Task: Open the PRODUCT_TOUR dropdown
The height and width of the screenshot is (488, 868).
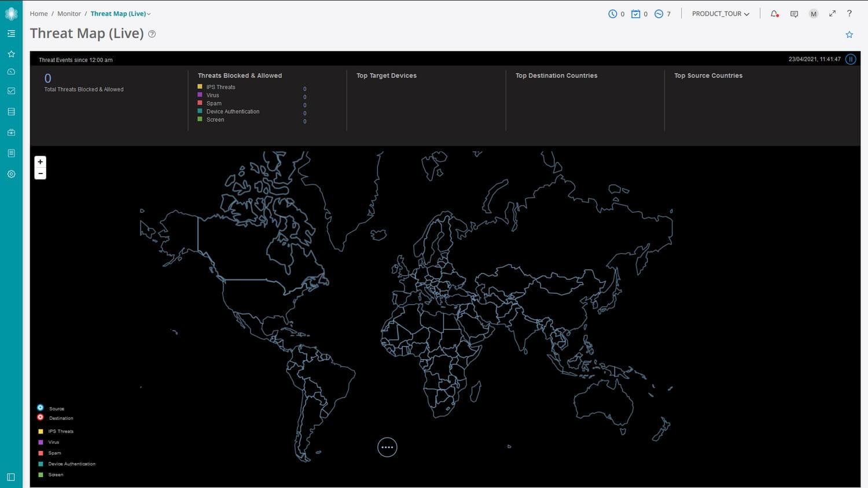Action: [720, 13]
